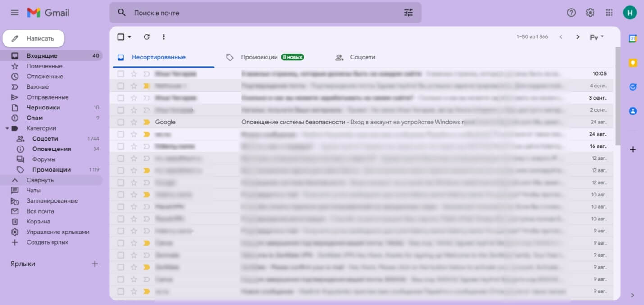Click the Поиск в почте search field
Viewport: 644px width, 305px height.
(265, 13)
